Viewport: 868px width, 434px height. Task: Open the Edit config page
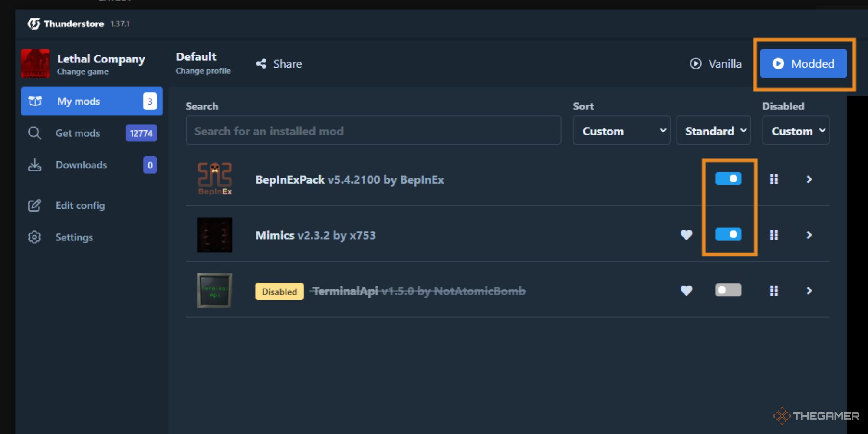[x=92, y=205]
